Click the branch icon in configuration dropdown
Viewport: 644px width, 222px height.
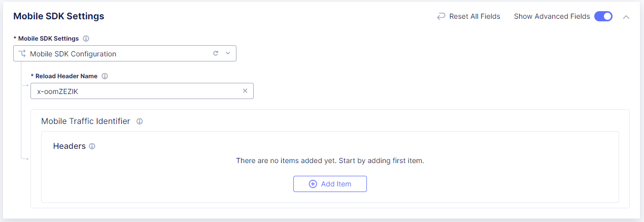(22, 54)
